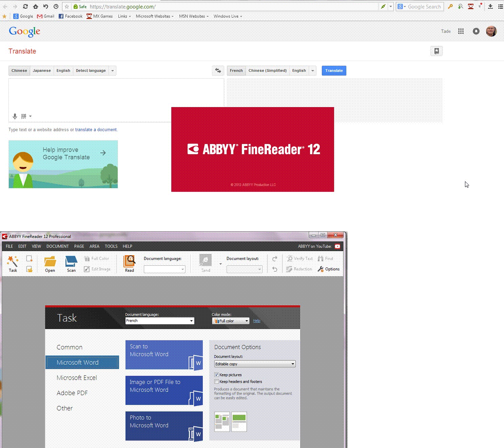
Task: Open the HELP menu in FineReader
Action: coord(128,246)
